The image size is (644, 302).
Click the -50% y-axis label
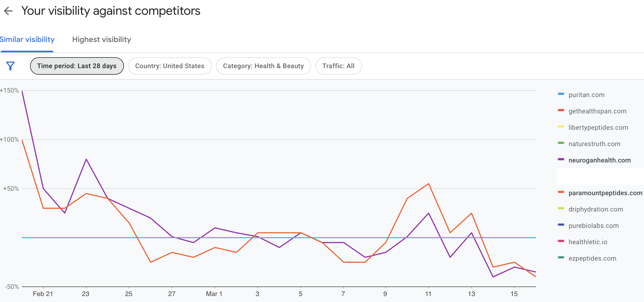[12, 287]
